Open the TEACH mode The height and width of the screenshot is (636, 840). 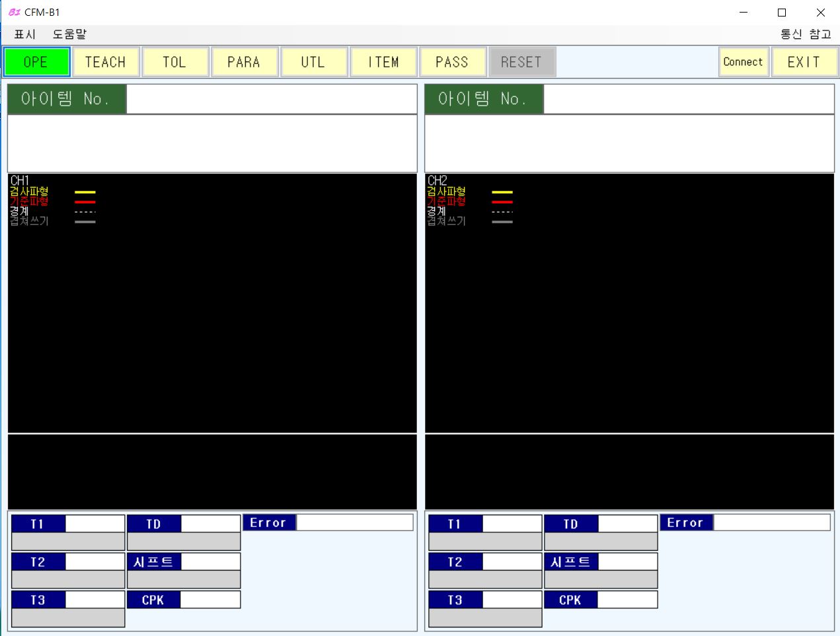pos(106,62)
